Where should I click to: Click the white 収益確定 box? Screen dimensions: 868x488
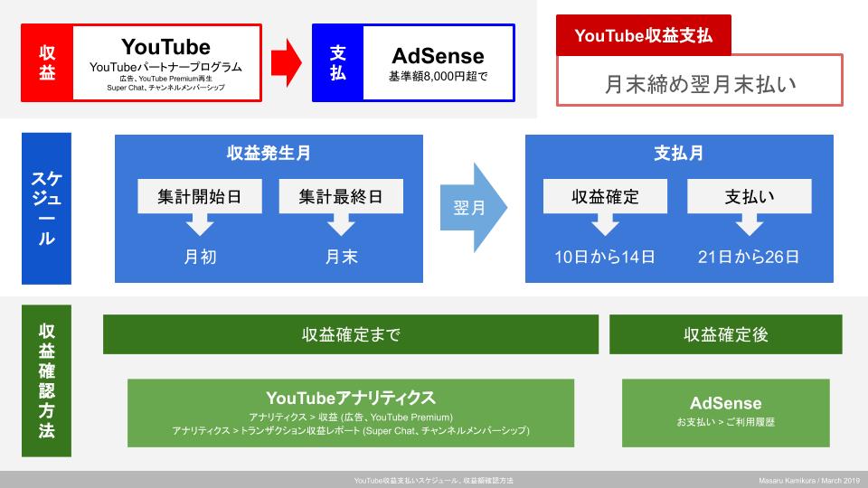pos(605,196)
